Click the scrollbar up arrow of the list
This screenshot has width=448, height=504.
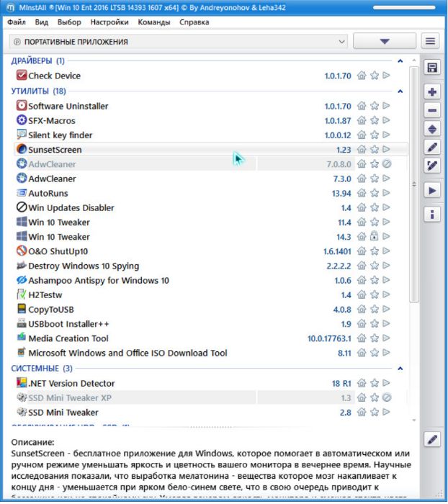pos(414,60)
